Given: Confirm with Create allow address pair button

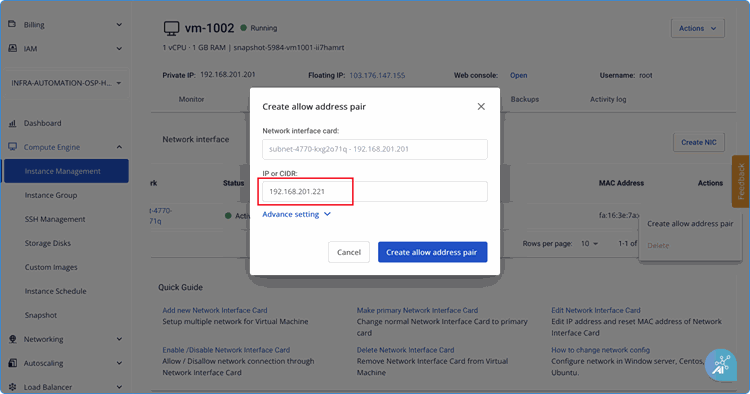Looking at the screenshot, I should 432,252.
